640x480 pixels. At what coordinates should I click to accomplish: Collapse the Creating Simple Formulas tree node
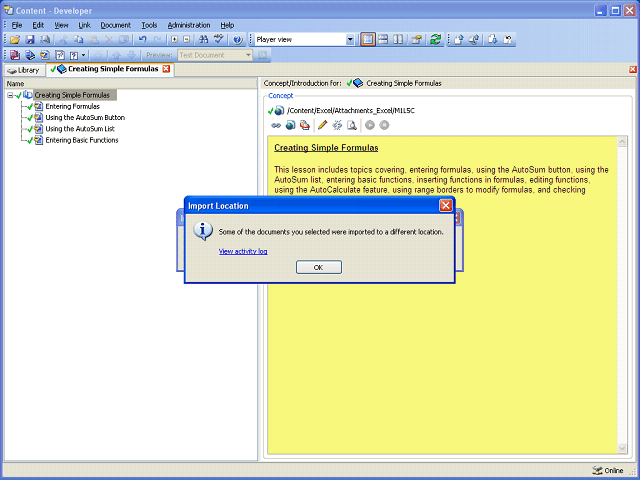tap(10, 95)
